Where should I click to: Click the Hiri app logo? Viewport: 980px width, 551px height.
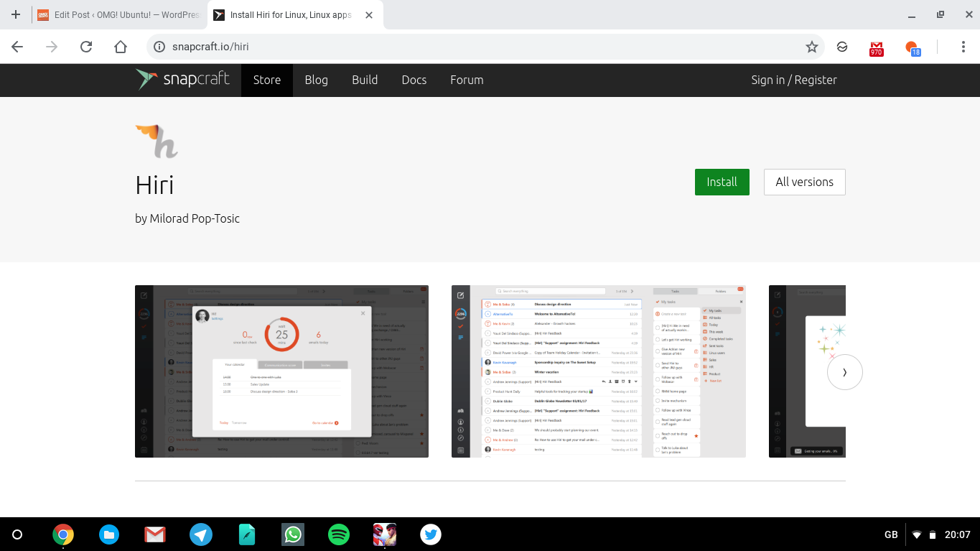click(x=157, y=141)
